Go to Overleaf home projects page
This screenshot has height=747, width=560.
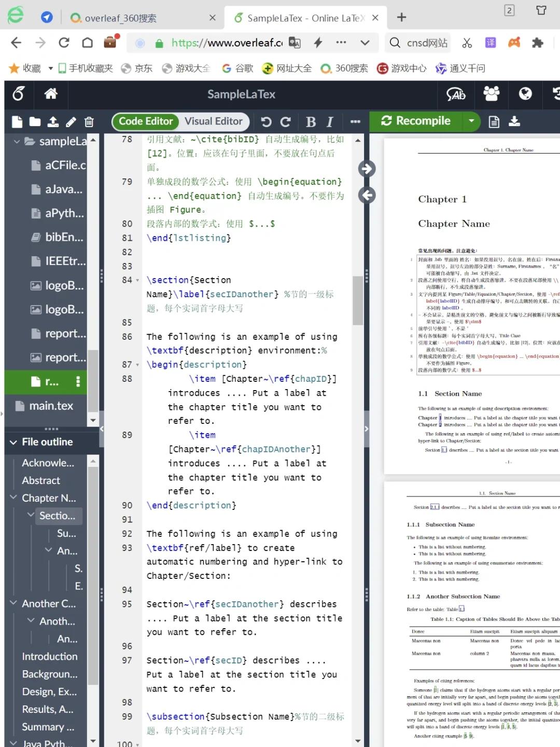coord(51,94)
